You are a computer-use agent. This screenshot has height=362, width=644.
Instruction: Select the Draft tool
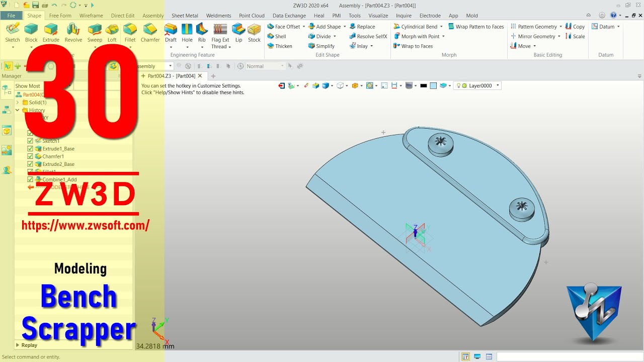coord(171,33)
